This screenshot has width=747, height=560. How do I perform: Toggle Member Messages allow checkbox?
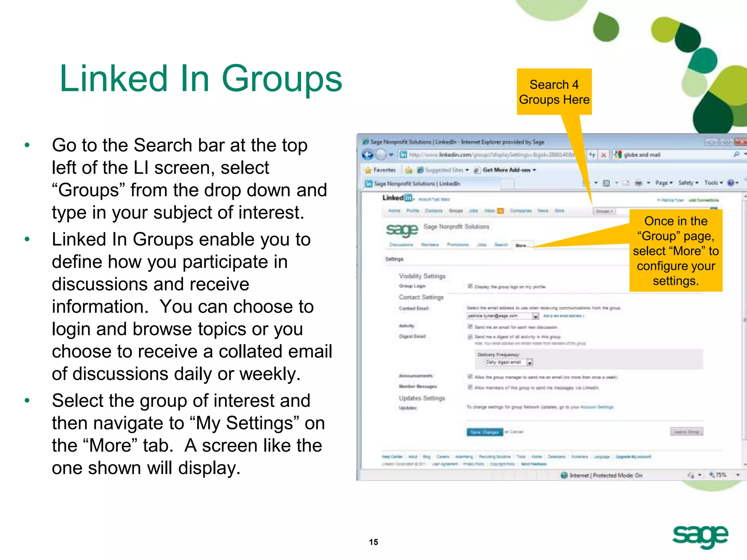pyautogui.click(x=470, y=387)
